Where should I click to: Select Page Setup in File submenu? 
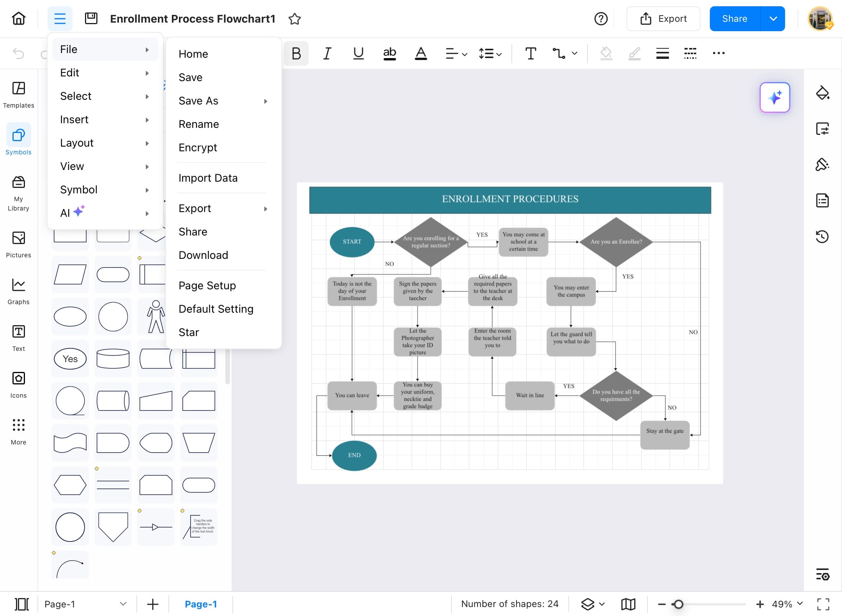(207, 286)
